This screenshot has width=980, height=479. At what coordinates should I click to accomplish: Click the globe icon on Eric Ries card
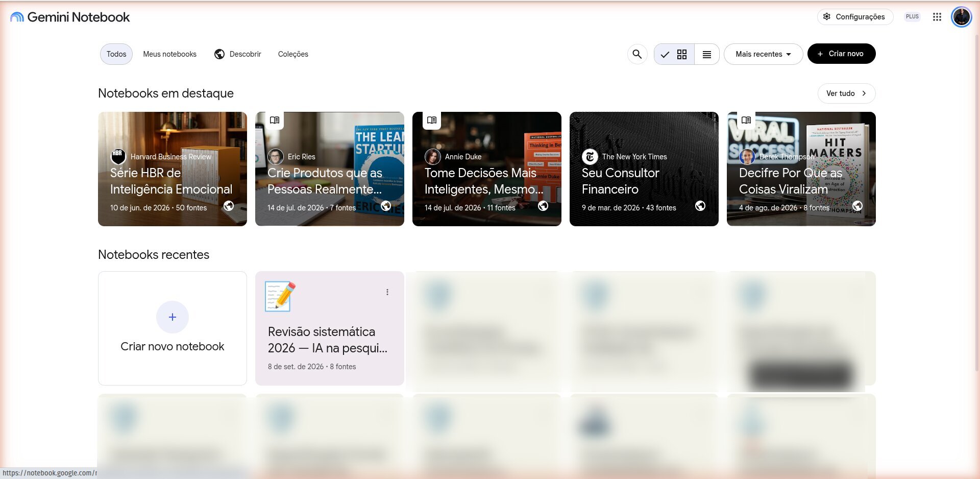click(386, 206)
